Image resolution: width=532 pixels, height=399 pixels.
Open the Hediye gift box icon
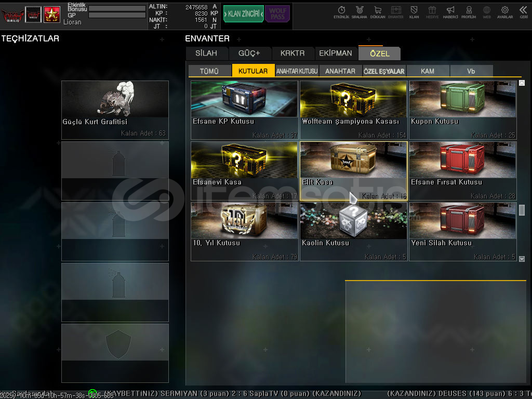click(x=432, y=12)
